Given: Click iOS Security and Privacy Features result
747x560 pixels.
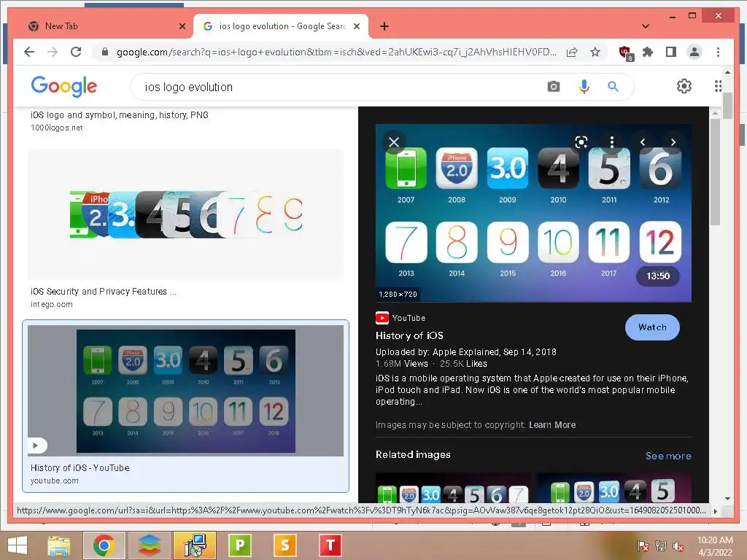Looking at the screenshot, I should (104, 292).
